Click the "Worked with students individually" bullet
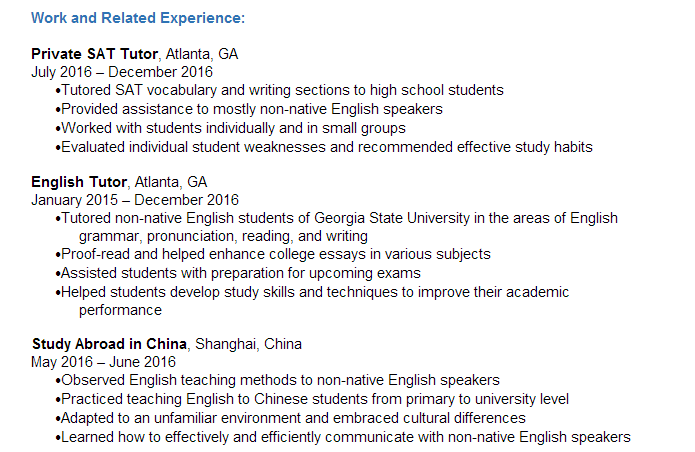Image resolution: width=695 pixels, height=452 pixels. point(233,128)
